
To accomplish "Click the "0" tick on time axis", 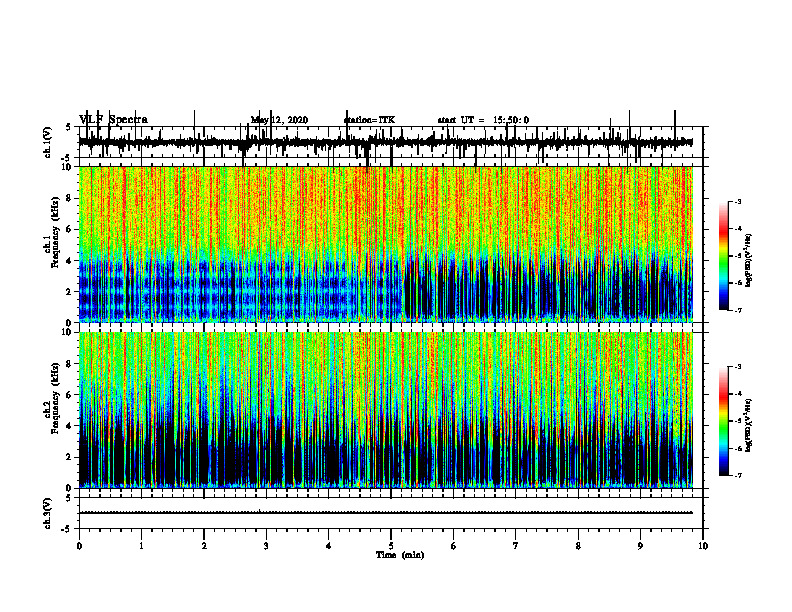I will [79, 546].
